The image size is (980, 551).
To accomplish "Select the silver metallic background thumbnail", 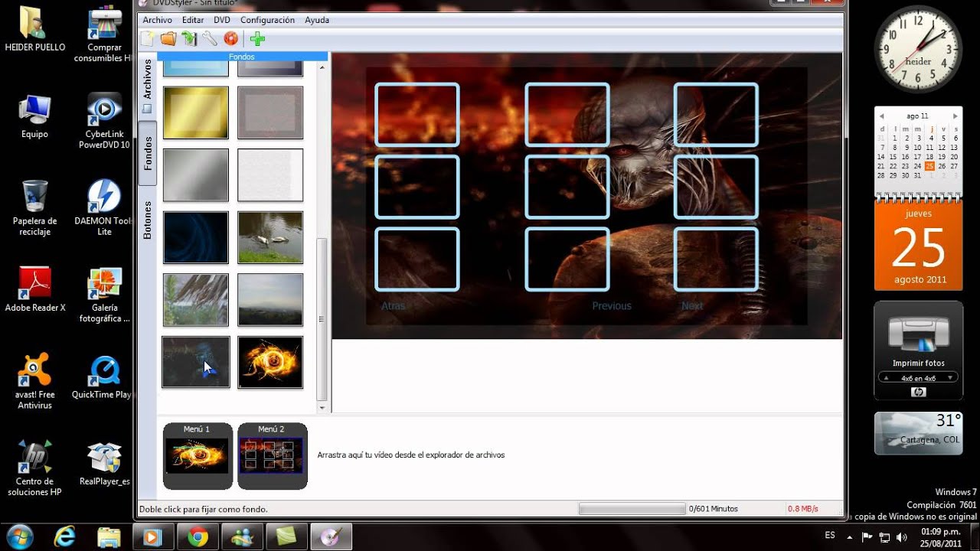I will pos(196,175).
